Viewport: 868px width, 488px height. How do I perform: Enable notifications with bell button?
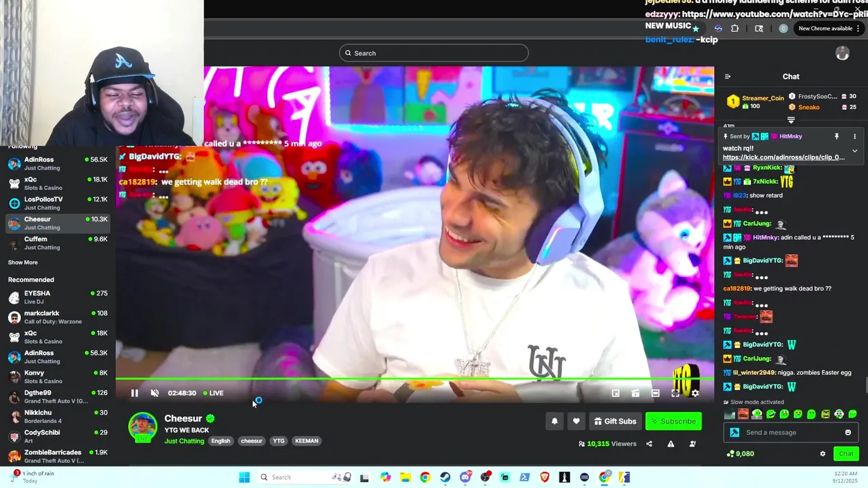[x=554, y=421]
